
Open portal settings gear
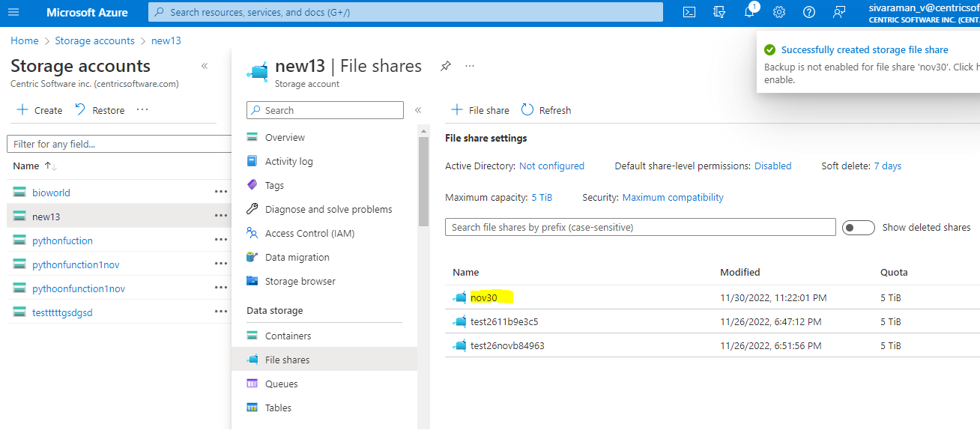779,12
